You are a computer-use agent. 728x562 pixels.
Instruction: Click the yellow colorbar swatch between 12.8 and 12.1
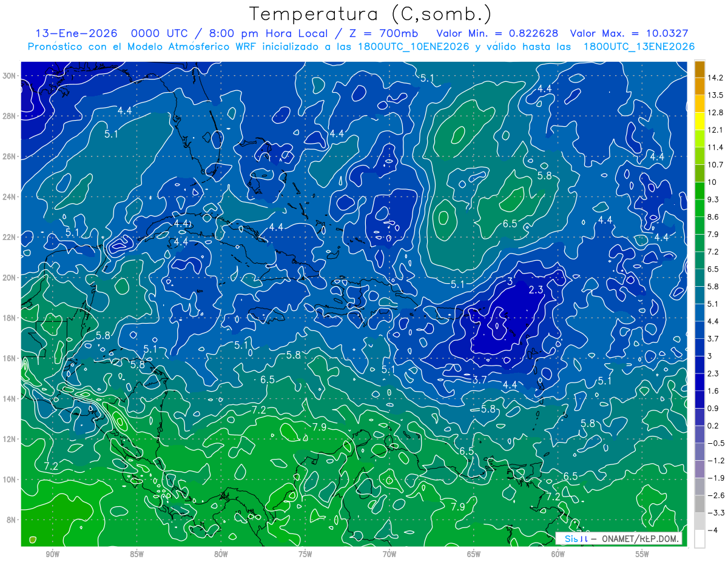699,121
